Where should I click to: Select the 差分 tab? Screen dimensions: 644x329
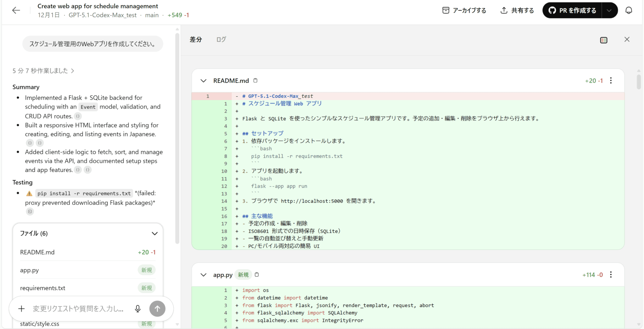pyautogui.click(x=196, y=40)
